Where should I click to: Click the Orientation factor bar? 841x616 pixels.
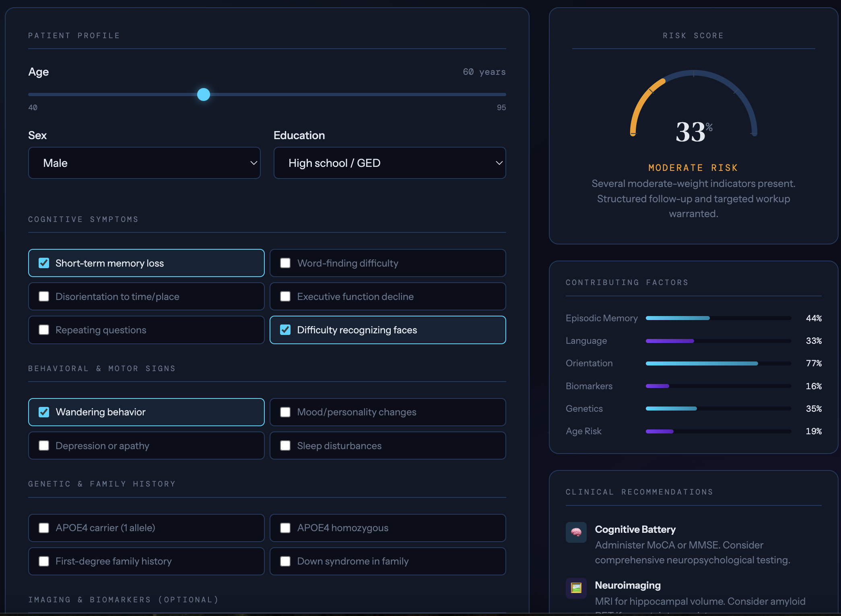click(x=718, y=363)
